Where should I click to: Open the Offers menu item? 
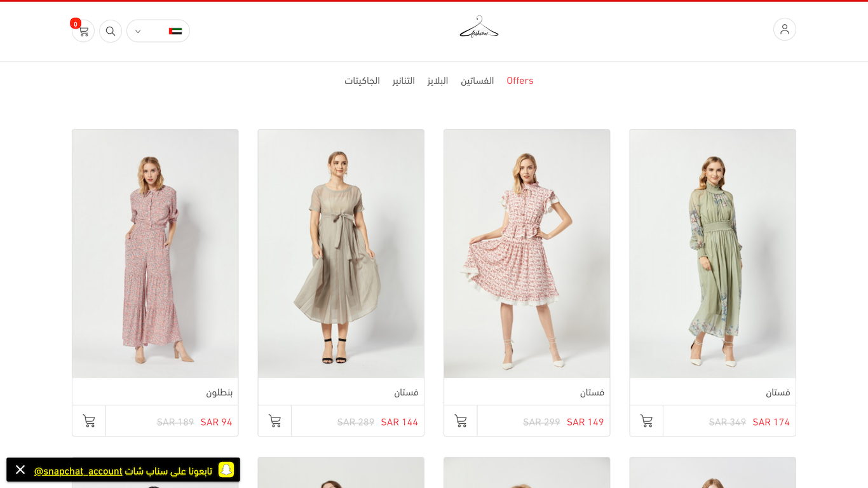point(520,81)
